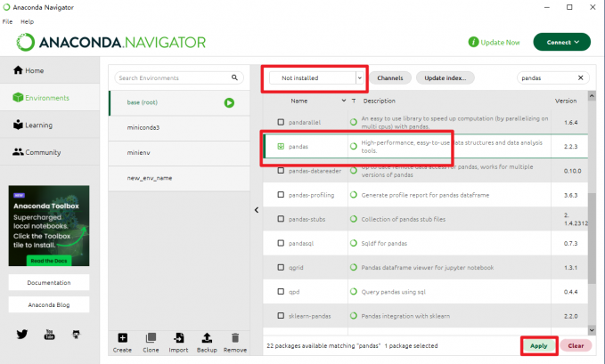The image size is (605, 364).
Task: Click the status circle icon for pandas-profiling
Action: click(x=354, y=195)
